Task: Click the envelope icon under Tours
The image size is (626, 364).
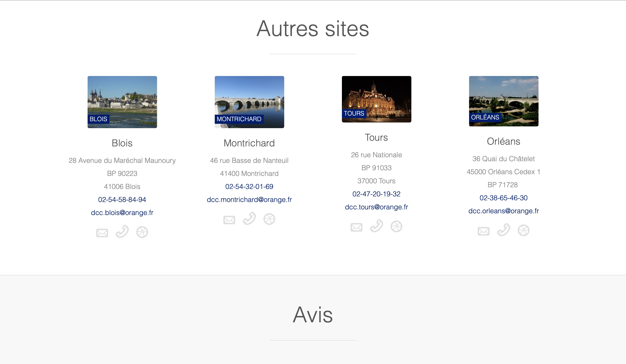Action: pyautogui.click(x=356, y=227)
